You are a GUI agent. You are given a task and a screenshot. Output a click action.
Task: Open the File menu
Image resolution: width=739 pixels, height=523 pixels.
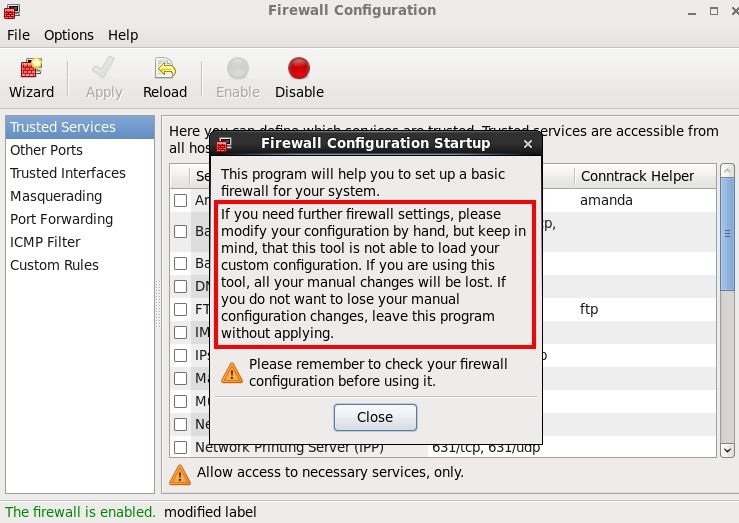click(x=18, y=35)
